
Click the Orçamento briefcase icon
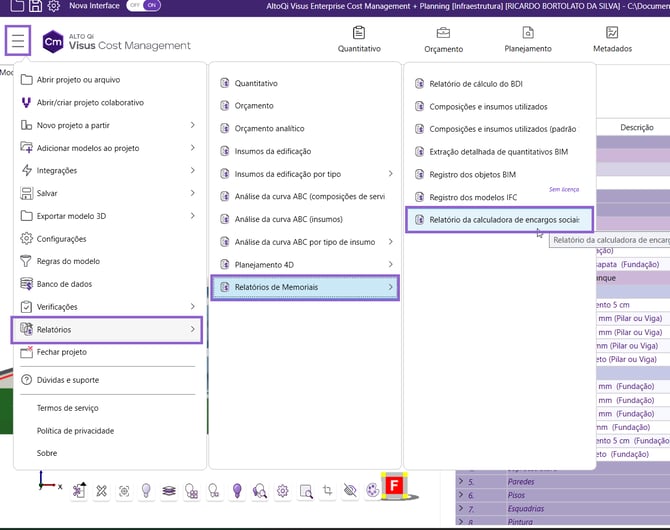443,32
